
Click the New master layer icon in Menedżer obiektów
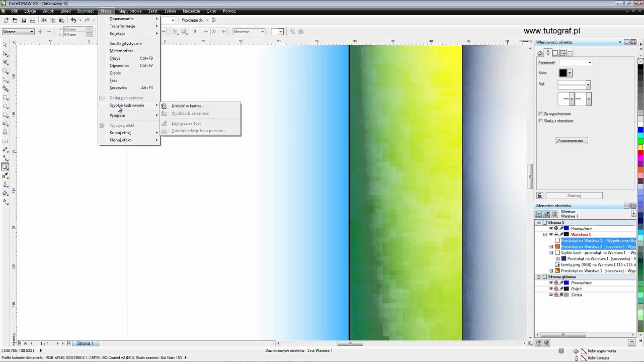(546, 343)
